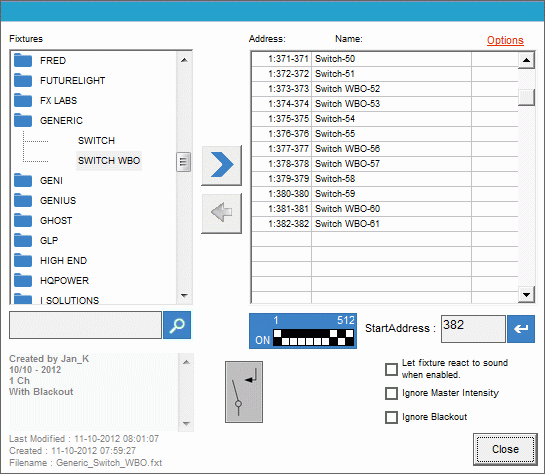Click address list scrollbar down arrow
This screenshot has height=474, width=545.
coord(526,295)
